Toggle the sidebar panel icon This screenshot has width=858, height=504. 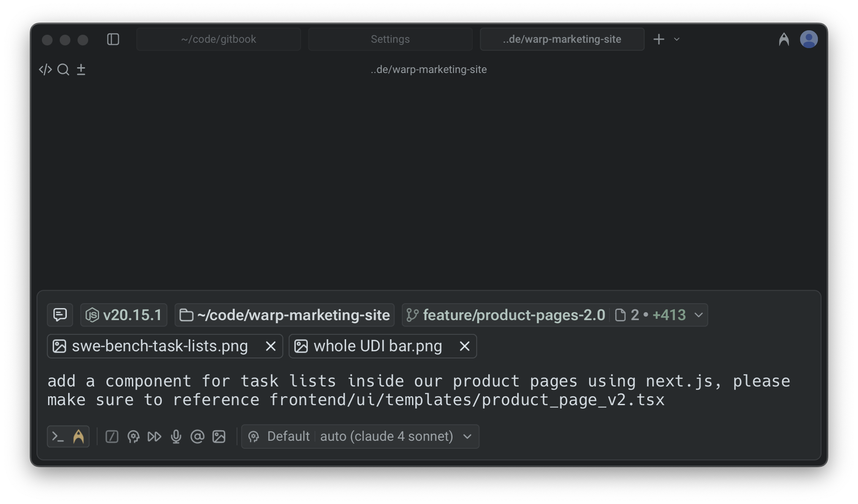[113, 39]
